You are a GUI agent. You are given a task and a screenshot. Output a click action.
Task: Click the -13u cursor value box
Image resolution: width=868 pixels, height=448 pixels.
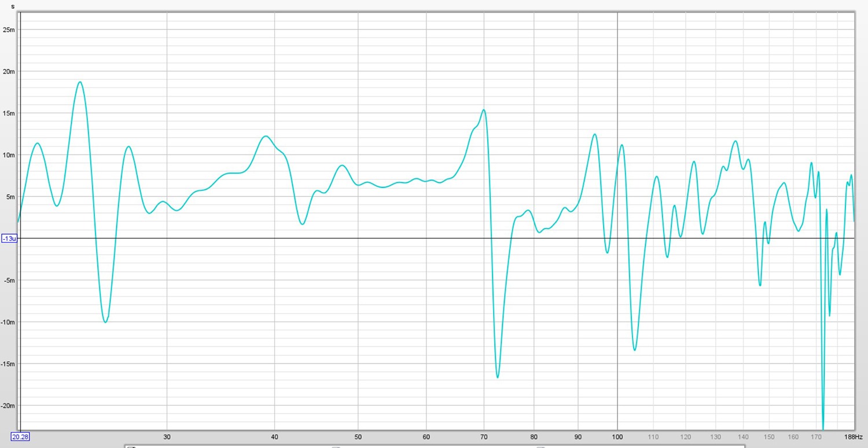[9, 238]
